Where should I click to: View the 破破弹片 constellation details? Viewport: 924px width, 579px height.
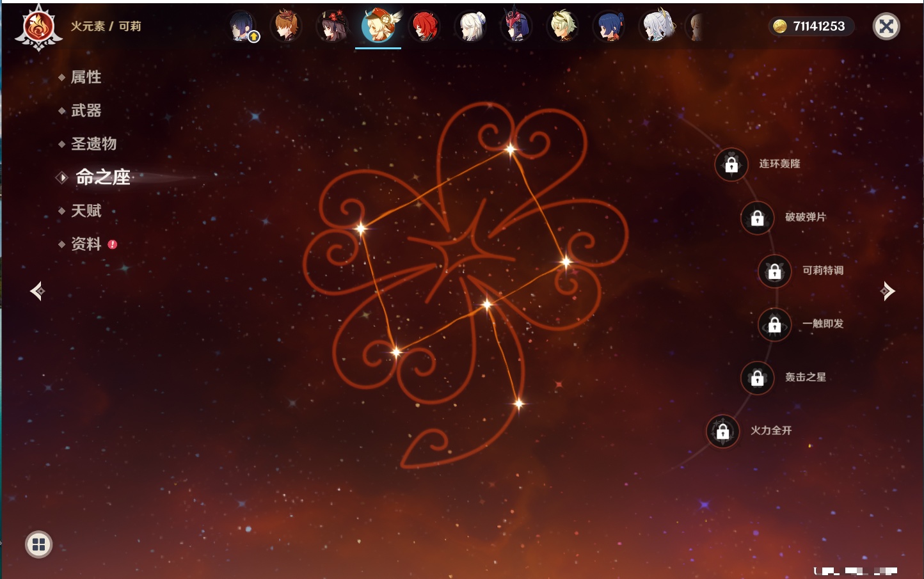click(806, 217)
